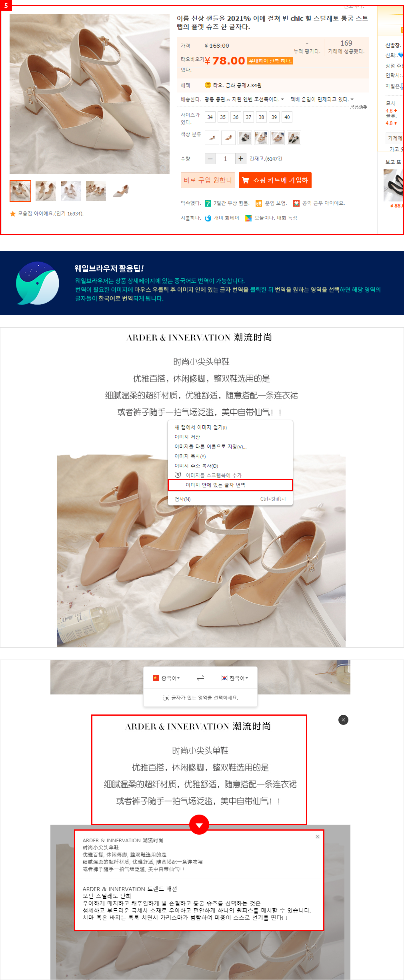The width and height of the screenshot is (404, 980).
Task: Select save image menu entry
Action: (x=187, y=437)
